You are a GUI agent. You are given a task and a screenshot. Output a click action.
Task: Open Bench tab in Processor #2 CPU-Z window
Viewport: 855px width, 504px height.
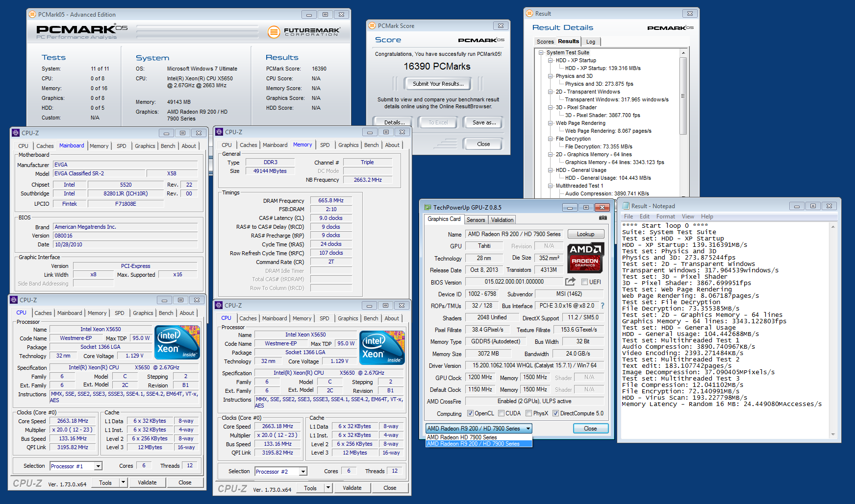[x=371, y=318]
